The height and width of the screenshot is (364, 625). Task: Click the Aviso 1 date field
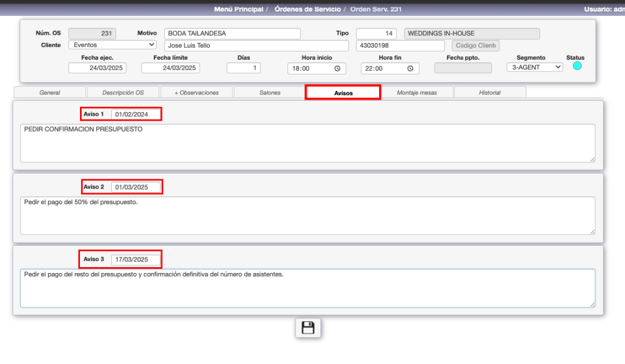135,114
